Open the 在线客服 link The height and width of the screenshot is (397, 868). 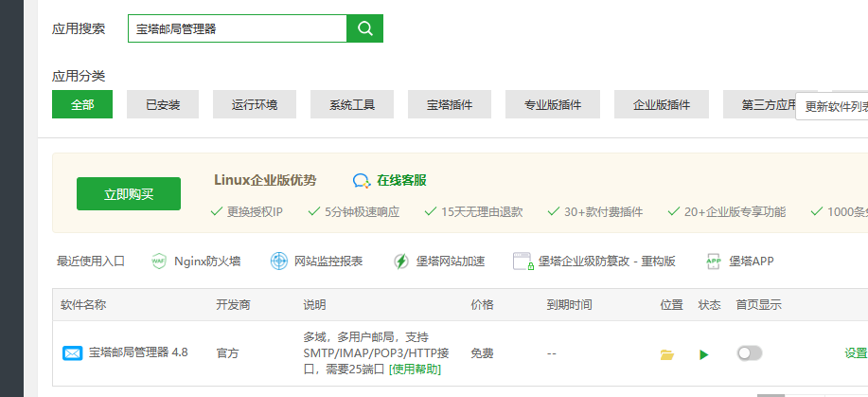click(402, 181)
